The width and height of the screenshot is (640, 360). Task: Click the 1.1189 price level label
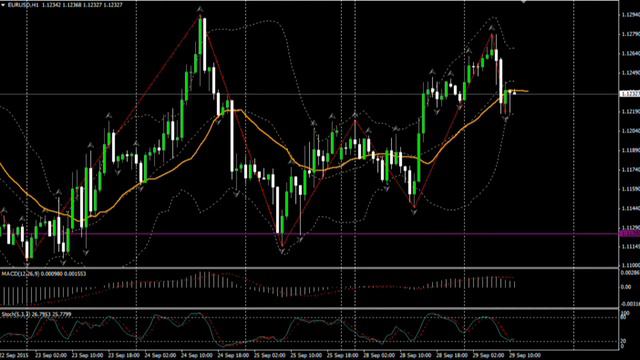click(631, 150)
